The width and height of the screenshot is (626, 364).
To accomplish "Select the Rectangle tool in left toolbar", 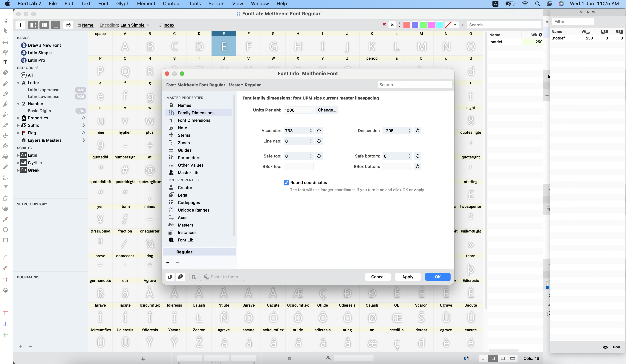I will coord(5,240).
